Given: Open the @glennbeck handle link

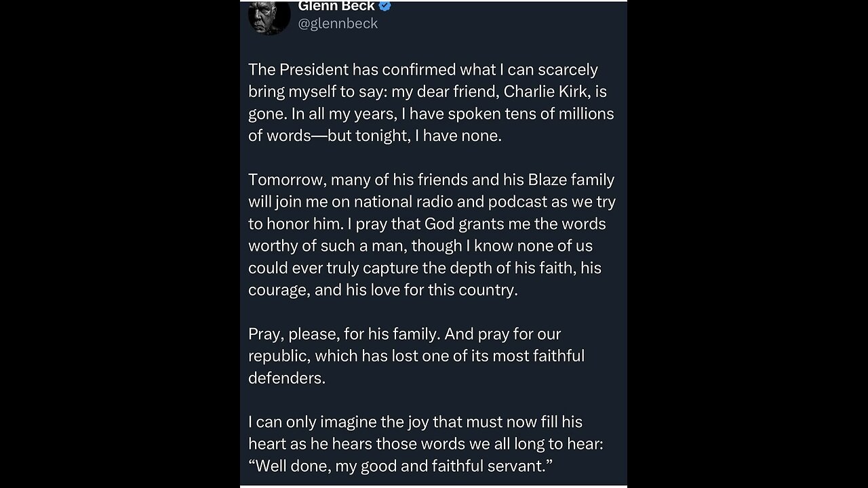Looking at the screenshot, I should click(x=338, y=24).
